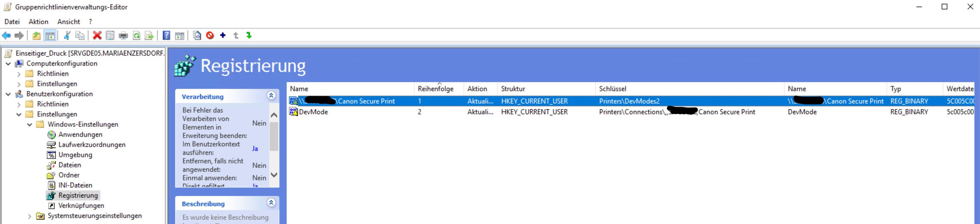Select the Benutzerkonfiguration tree item
The image size is (980, 224).
tap(59, 94)
